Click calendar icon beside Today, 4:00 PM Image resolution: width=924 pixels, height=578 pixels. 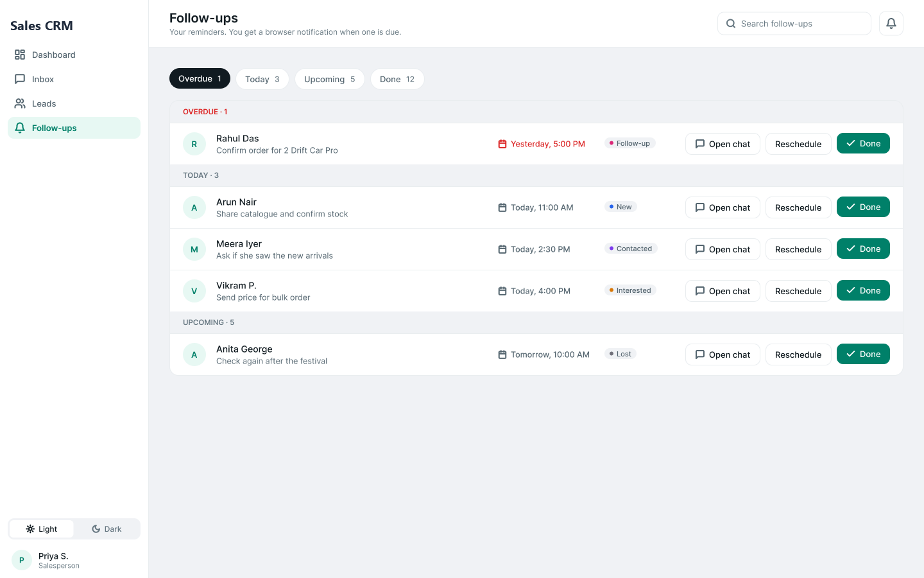point(502,291)
